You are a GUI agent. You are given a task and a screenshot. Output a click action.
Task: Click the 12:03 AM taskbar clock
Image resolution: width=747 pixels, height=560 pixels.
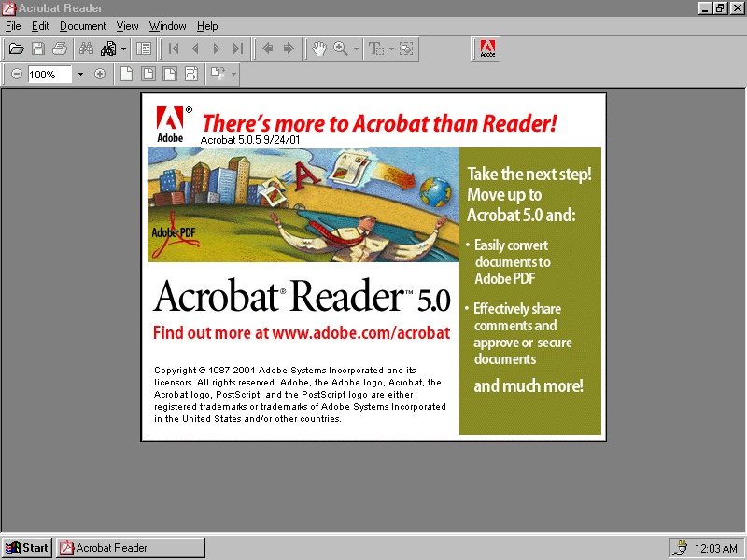tap(716, 549)
